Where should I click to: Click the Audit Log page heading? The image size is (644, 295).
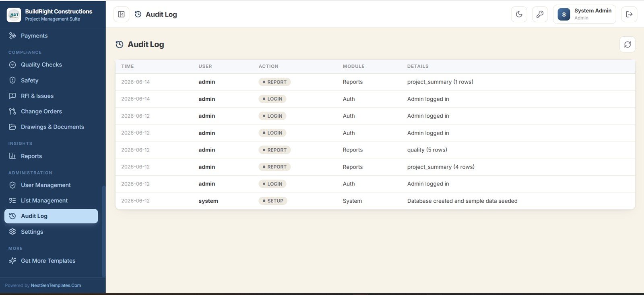(x=146, y=44)
